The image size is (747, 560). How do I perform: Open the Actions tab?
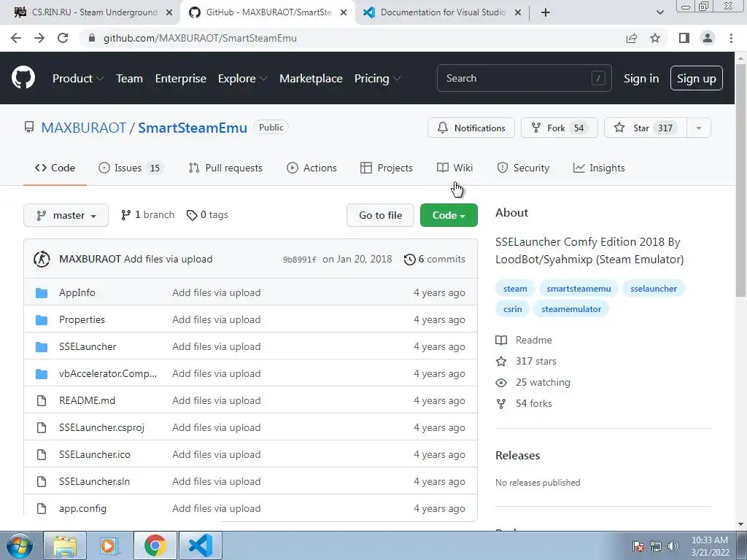click(x=311, y=168)
